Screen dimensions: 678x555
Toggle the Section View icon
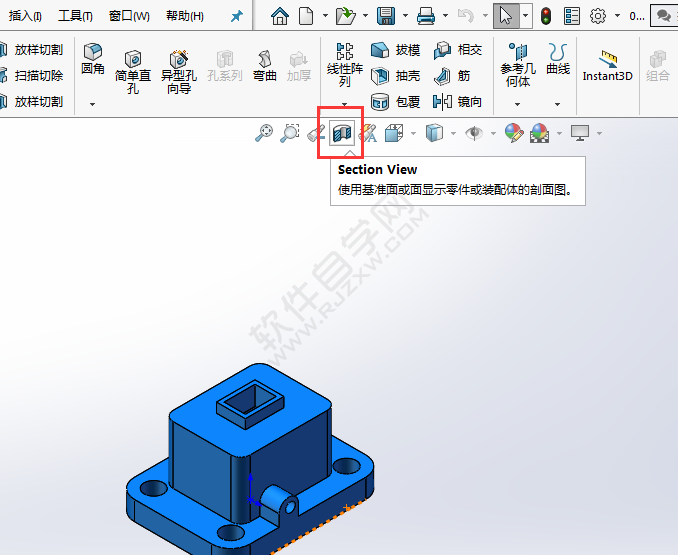tap(342, 133)
